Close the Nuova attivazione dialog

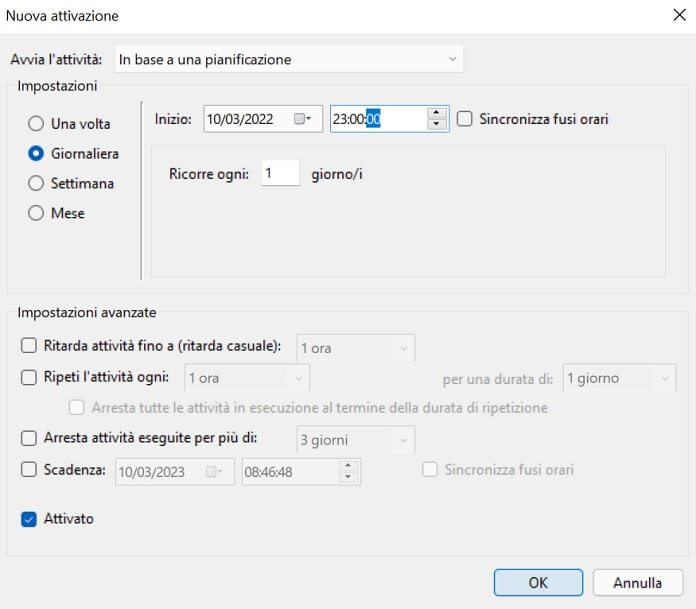pyautogui.click(x=680, y=15)
